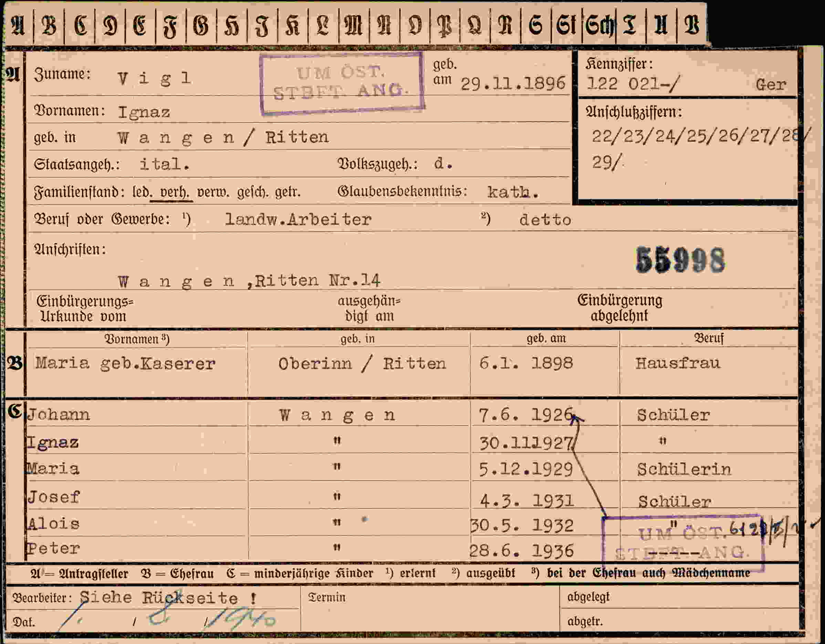
Task: Click "Schüler" in Josef's row
Action: pos(675,502)
